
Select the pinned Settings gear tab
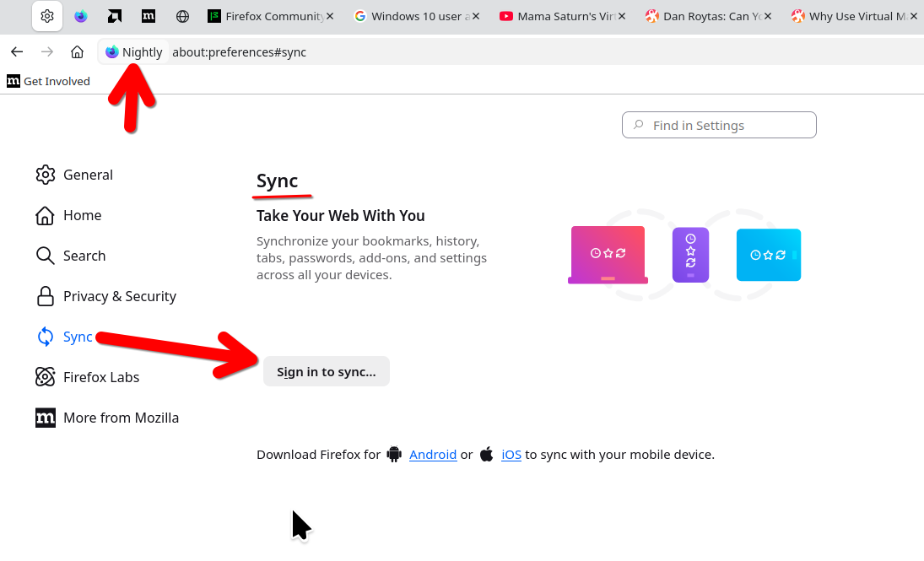pos(47,16)
